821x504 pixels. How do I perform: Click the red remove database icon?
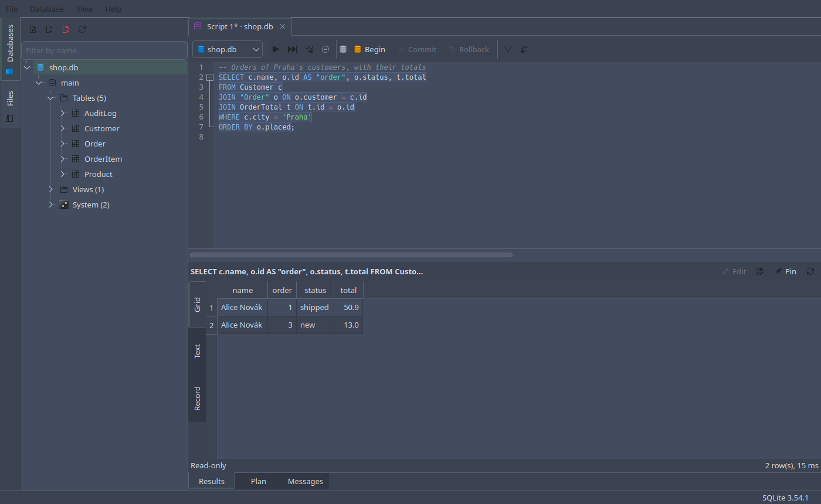coord(66,29)
